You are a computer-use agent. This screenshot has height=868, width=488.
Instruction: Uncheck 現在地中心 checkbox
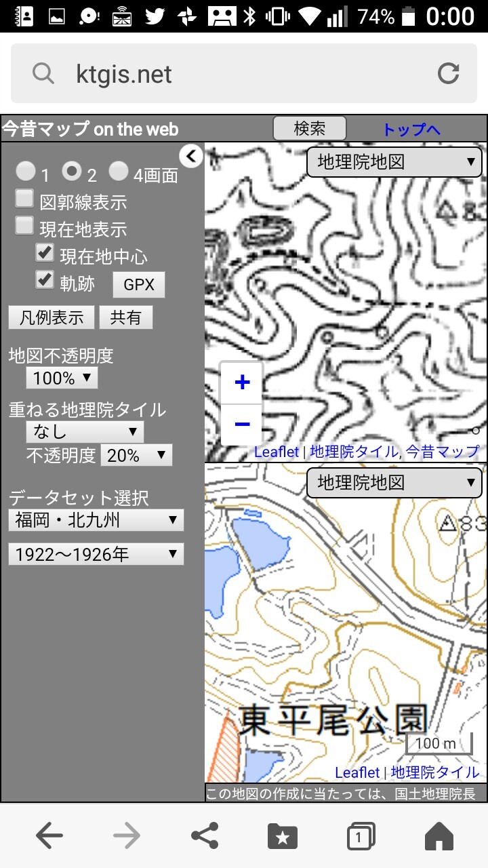click(45, 253)
